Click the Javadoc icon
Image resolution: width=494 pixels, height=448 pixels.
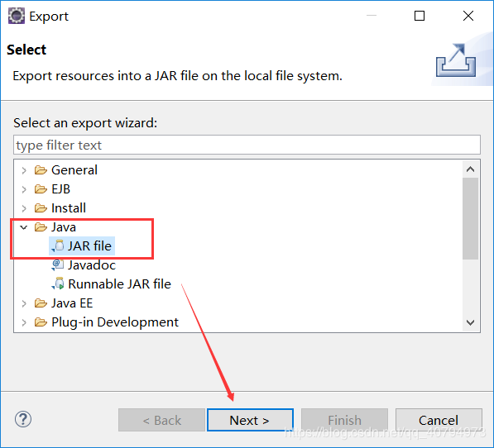pos(58,265)
